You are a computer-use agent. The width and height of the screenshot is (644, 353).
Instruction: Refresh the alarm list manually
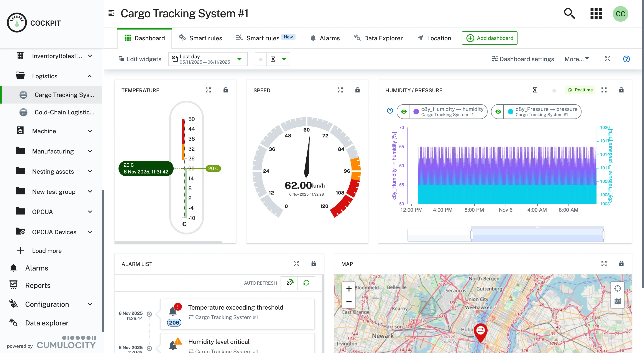[x=306, y=283]
